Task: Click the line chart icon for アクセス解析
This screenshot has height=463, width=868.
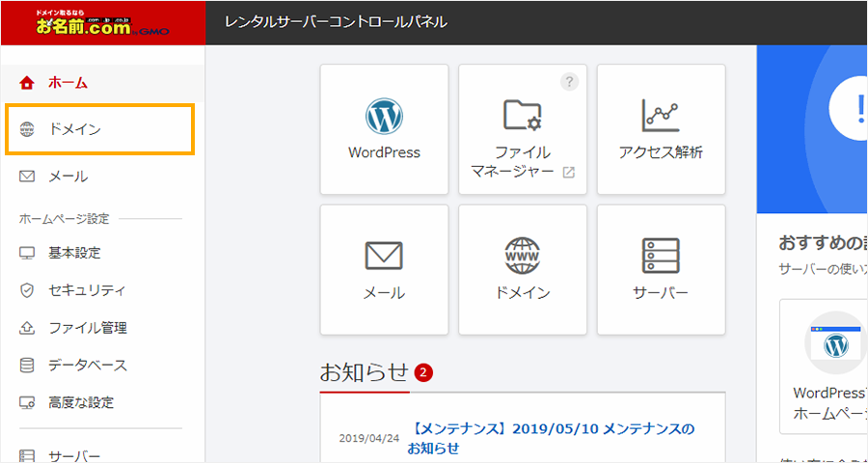Action: pyautogui.click(x=661, y=115)
